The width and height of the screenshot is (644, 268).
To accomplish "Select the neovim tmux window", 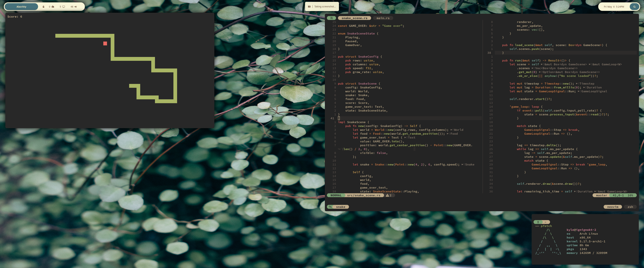I will pos(612,207).
